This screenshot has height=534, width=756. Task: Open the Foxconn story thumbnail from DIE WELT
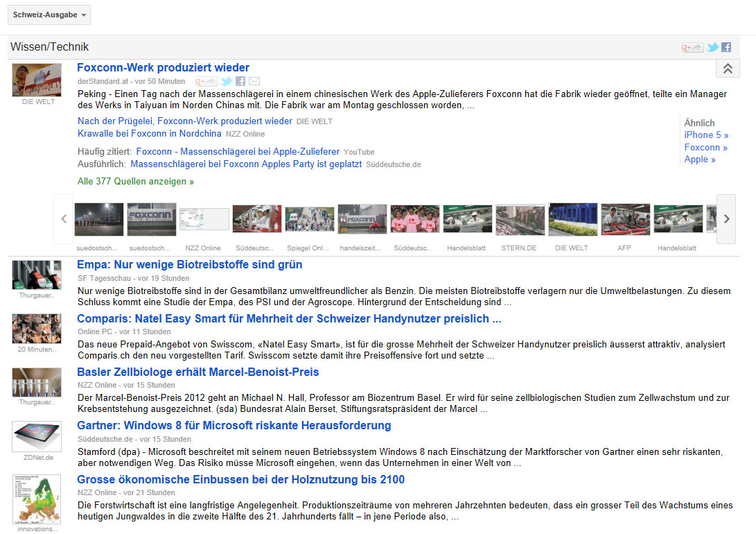point(37,80)
